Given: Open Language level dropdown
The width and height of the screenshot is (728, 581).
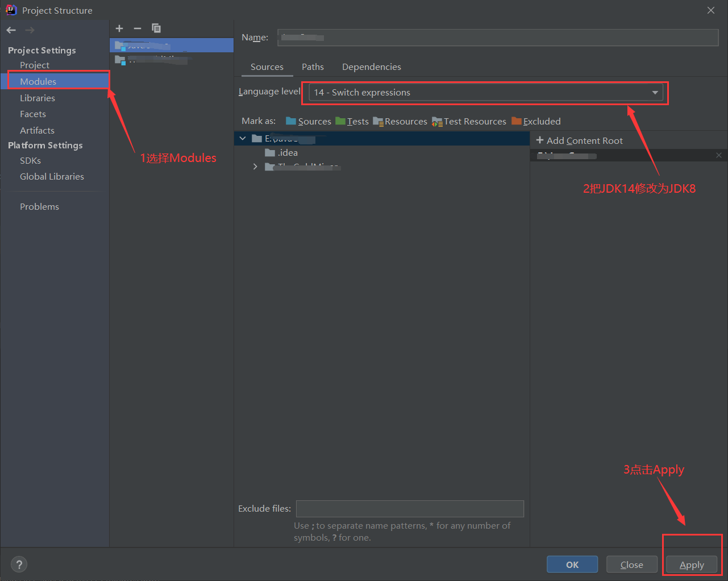Looking at the screenshot, I should click(486, 92).
